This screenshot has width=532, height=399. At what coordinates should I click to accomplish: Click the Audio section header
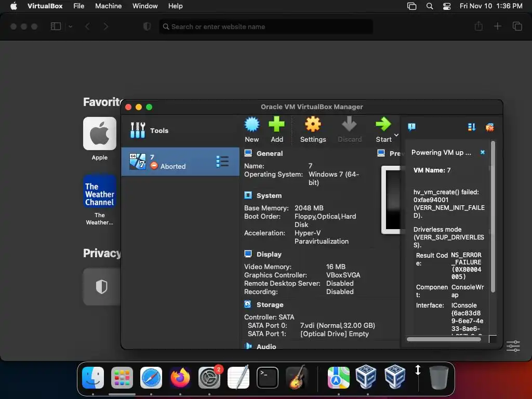(267, 347)
